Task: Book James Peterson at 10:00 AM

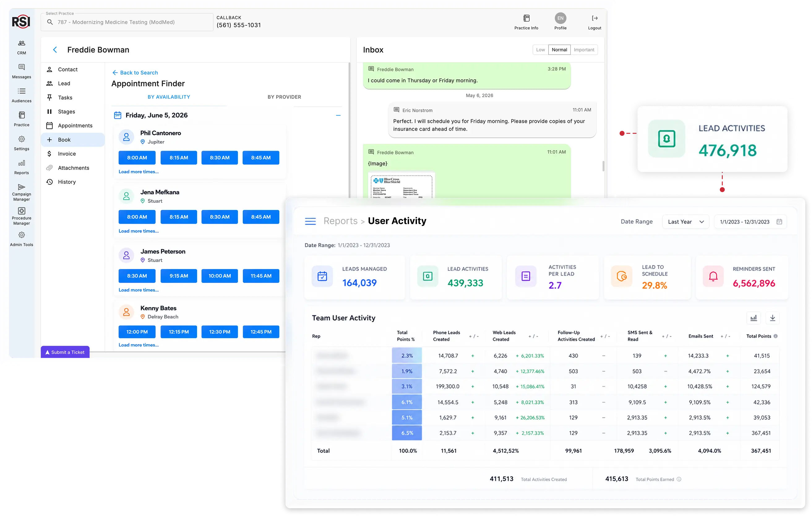Action: tap(220, 276)
